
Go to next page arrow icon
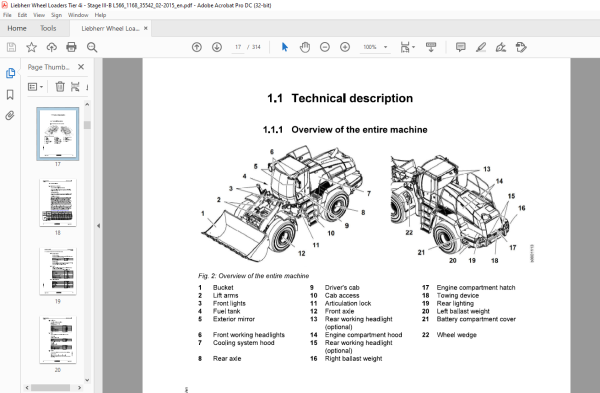click(x=217, y=47)
